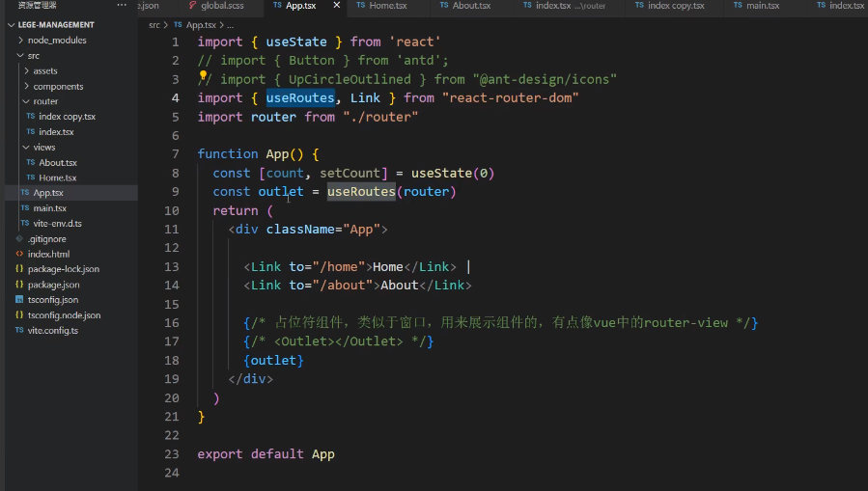Switch to the global.scss editor tab
Image resolution: width=868 pixels, height=491 pixels.
click(222, 6)
